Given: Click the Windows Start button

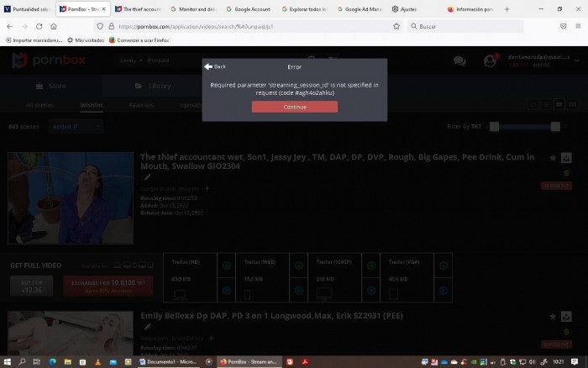Looking at the screenshot, I should point(8,361).
